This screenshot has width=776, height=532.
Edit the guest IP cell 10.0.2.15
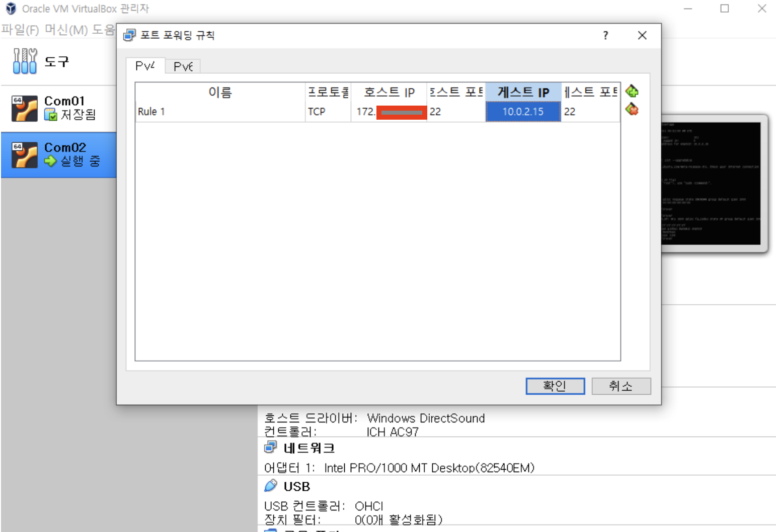pos(523,112)
